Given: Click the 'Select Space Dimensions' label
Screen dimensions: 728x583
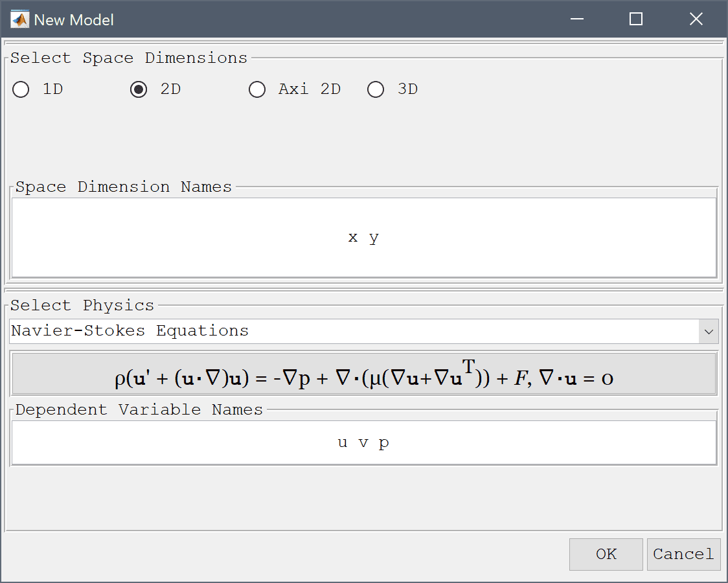Looking at the screenshot, I should pyautogui.click(x=129, y=58).
